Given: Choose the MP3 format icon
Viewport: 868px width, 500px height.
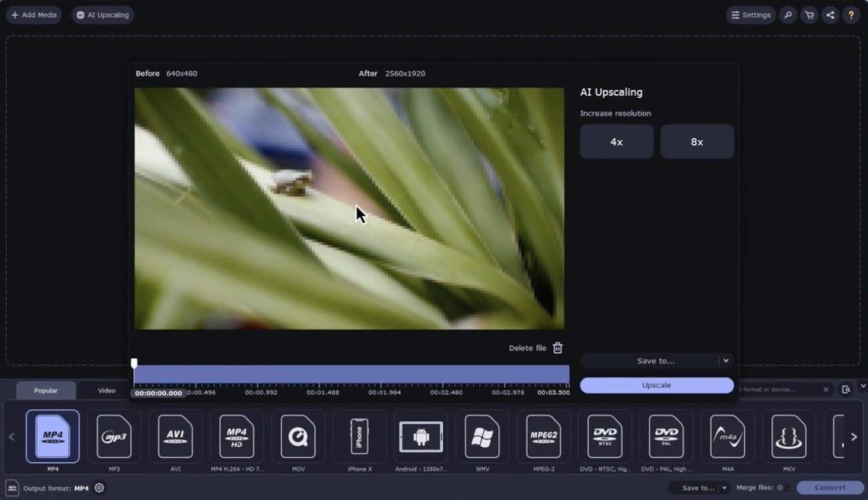Looking at the screenshot, I should pyautogui.click(x=114, y=436).
